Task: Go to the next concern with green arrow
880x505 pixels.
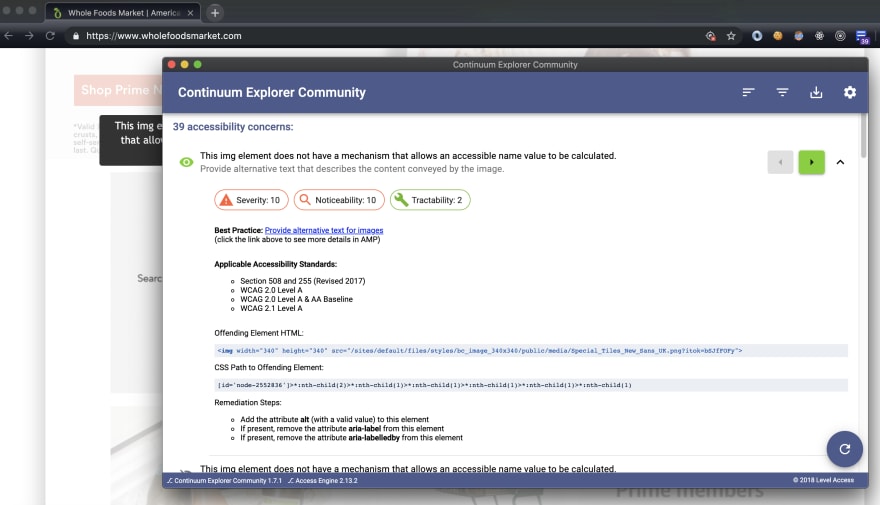Action: point(812,162)
